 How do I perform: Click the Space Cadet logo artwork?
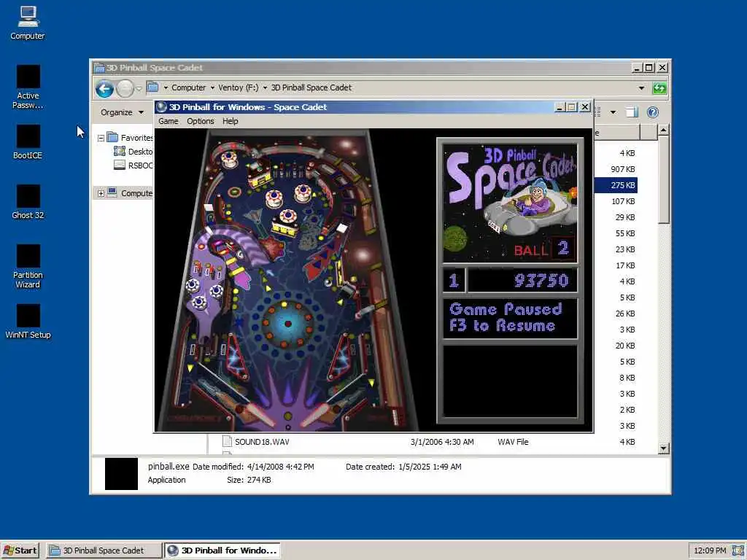tap(510, 203)
